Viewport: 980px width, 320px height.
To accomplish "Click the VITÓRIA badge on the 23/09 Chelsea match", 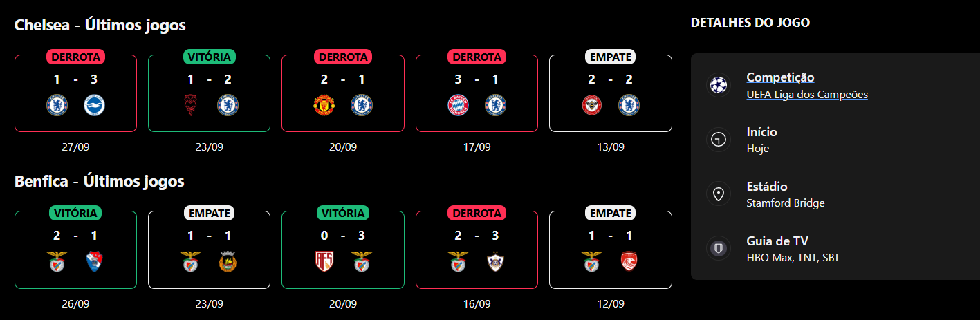I will click(x=209, y=57).
